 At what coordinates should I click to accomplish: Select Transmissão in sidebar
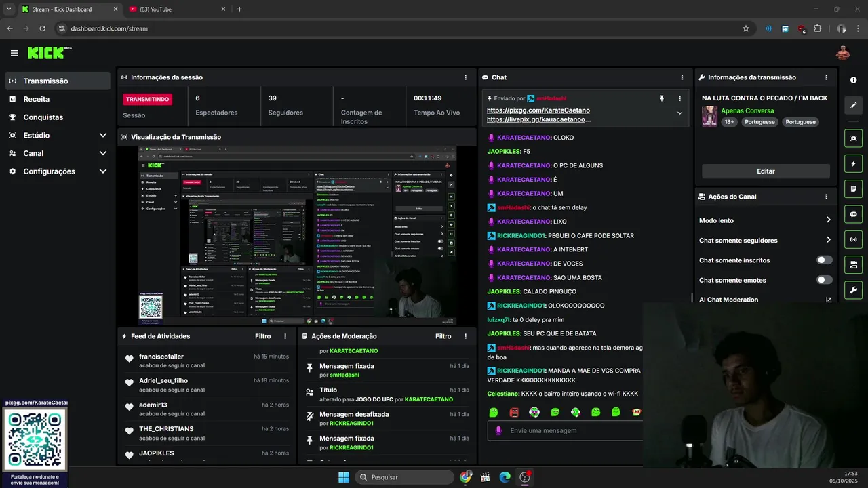pos(58,81)
